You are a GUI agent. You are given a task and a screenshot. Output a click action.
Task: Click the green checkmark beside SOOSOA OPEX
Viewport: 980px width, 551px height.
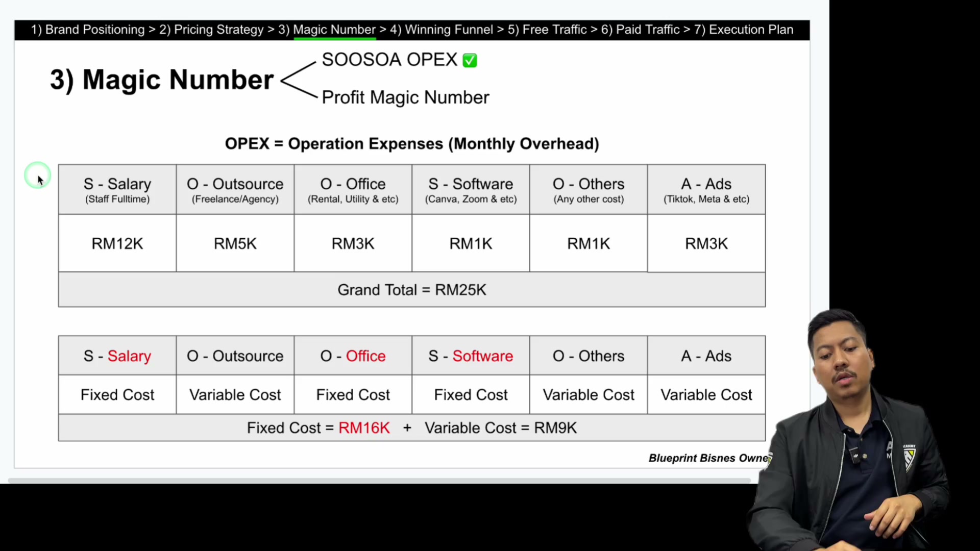pos(470,60)
